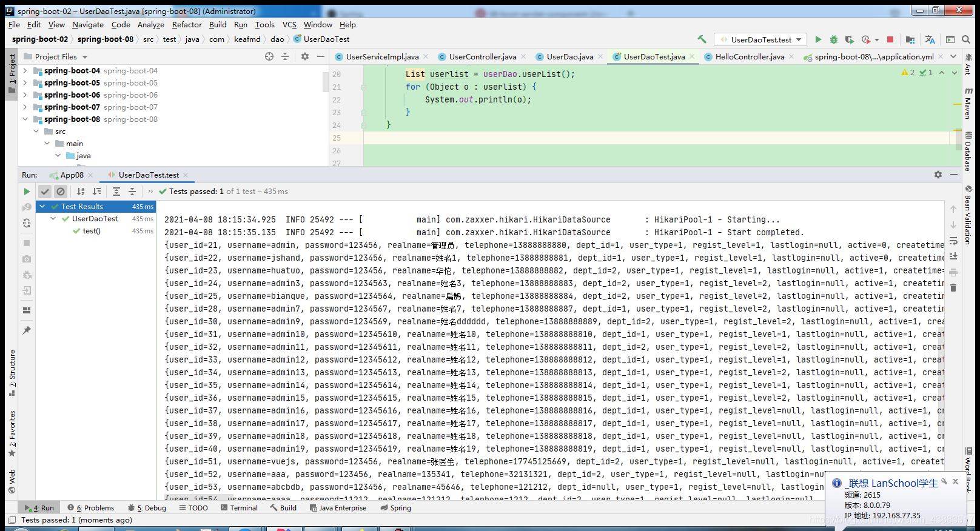Toggle soft-wrap in console output
980x531 pixels.
click(953, 241)
